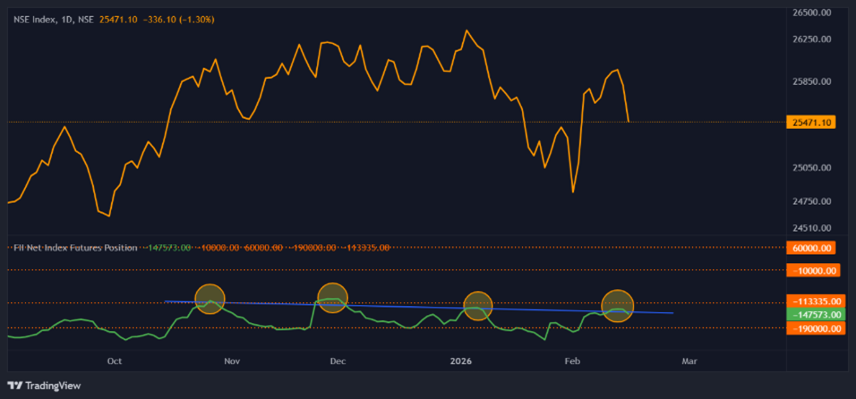Click the green -147573.00 tag on axis
This screenshot has height=399, width=856.
816,314
